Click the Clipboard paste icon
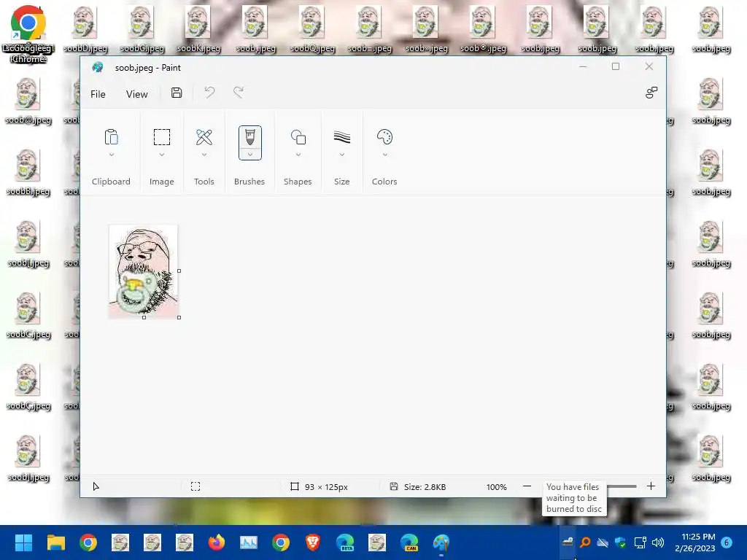The height and width of the screenshot is (560, 747). [111, 137]
